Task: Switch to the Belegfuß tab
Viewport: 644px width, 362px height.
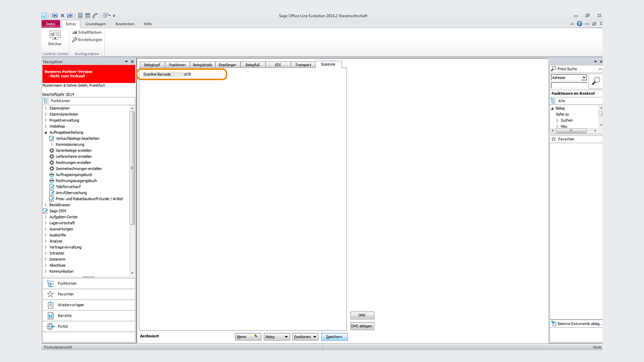Action: 253,65
